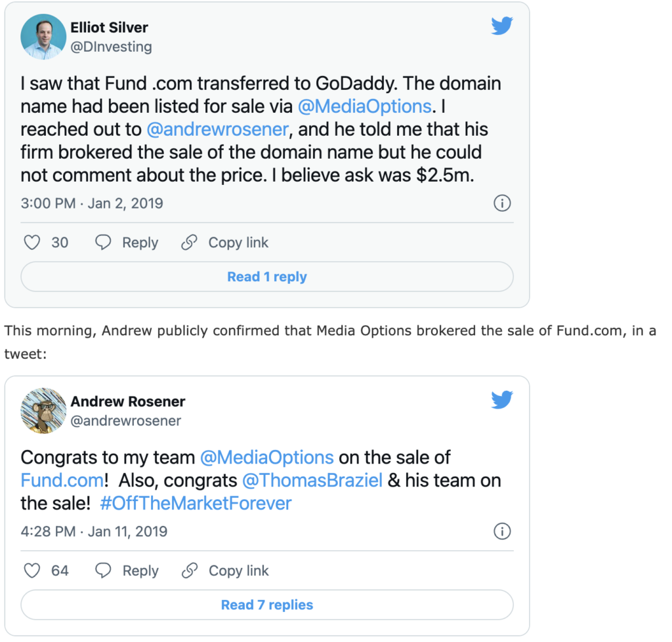Image resolution: width=672 pixels, height=642 pixels.
Task: Click the Twitter bird icon on Andrew Rosener's tweet
Action: tap(502, 399)
